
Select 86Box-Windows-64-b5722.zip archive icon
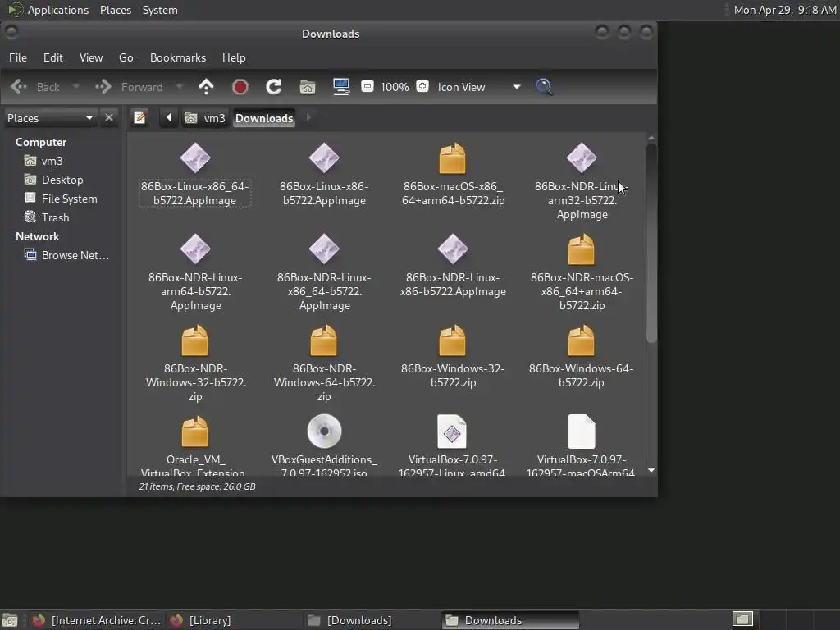(x=582, y=340)
